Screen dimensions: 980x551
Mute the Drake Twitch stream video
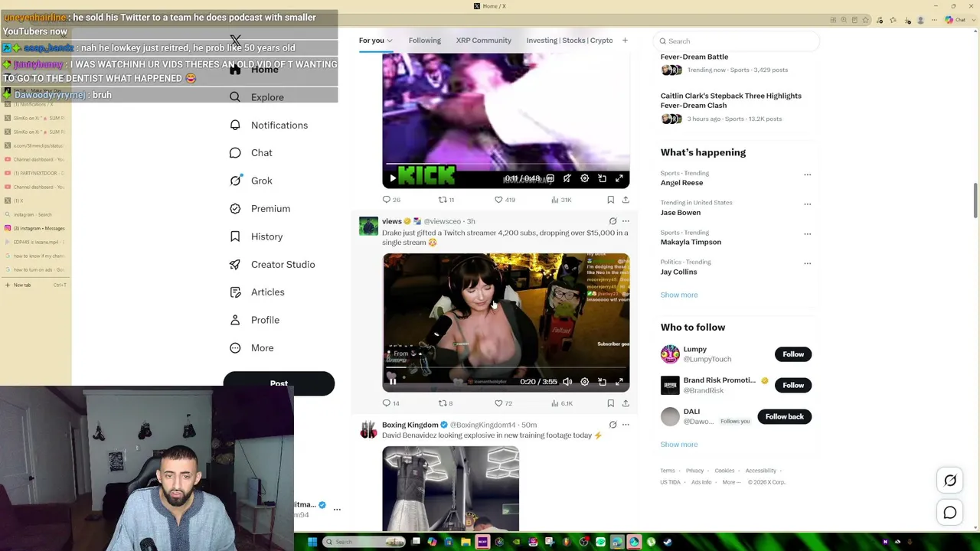pyautogui.click(x=567, y=382)
